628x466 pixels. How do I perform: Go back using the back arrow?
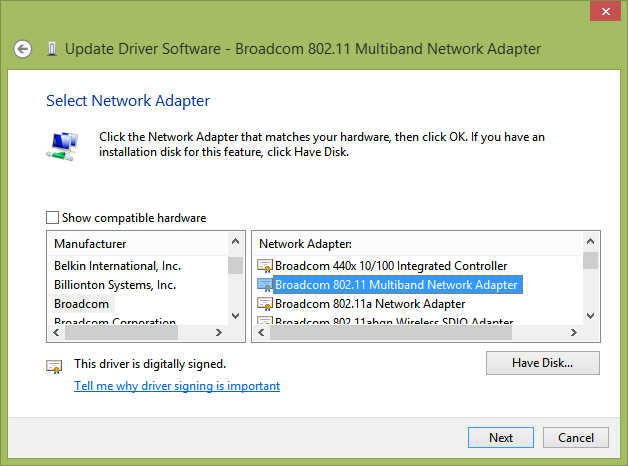pos(22,49)
